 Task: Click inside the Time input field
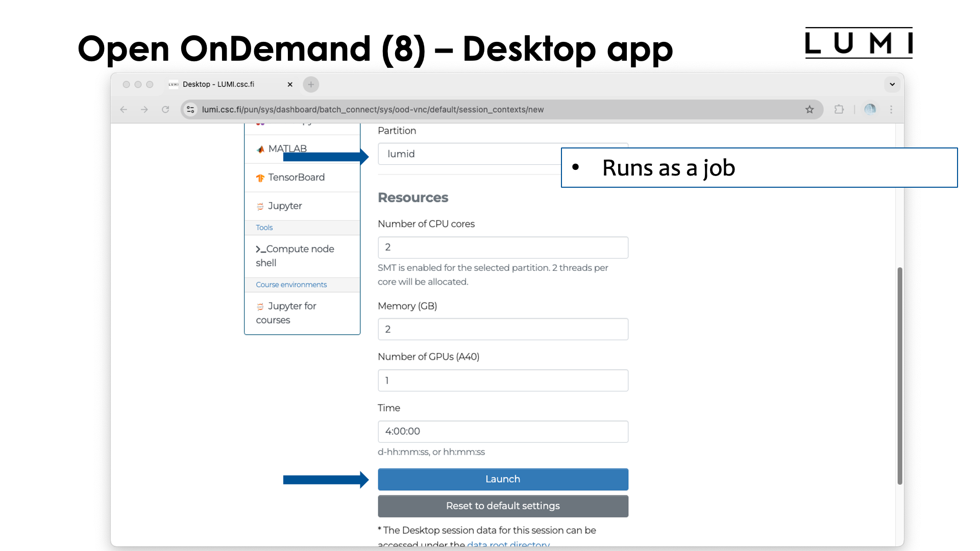(x=503, y=431)
